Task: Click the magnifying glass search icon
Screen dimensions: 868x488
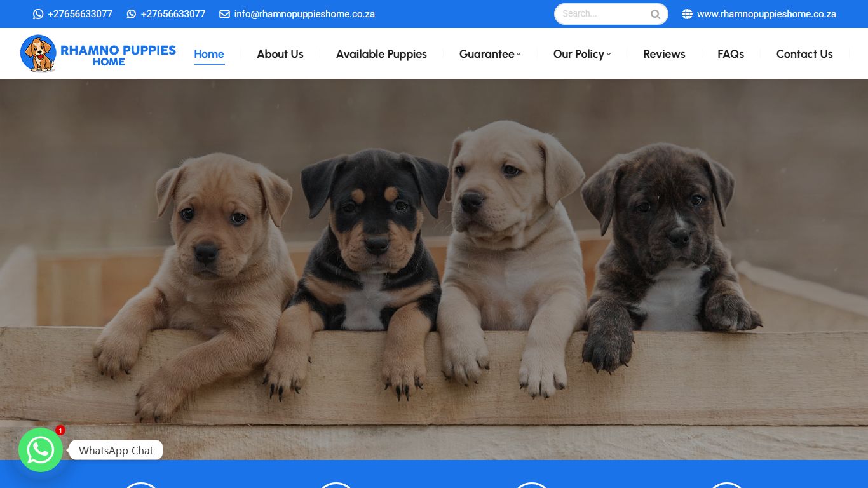Action: pos(655,13)
